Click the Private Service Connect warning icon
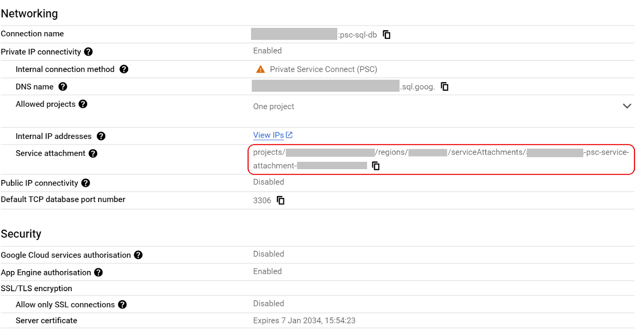Viewport: 644px width, 331px height. 260,69
